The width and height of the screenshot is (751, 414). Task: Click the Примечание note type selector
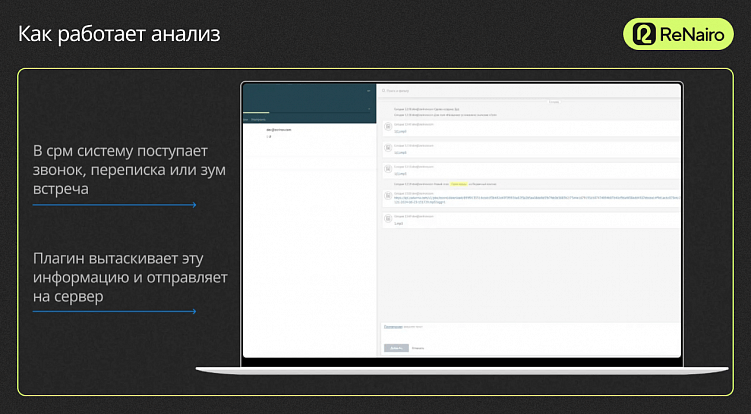click(x=393, y=327)
